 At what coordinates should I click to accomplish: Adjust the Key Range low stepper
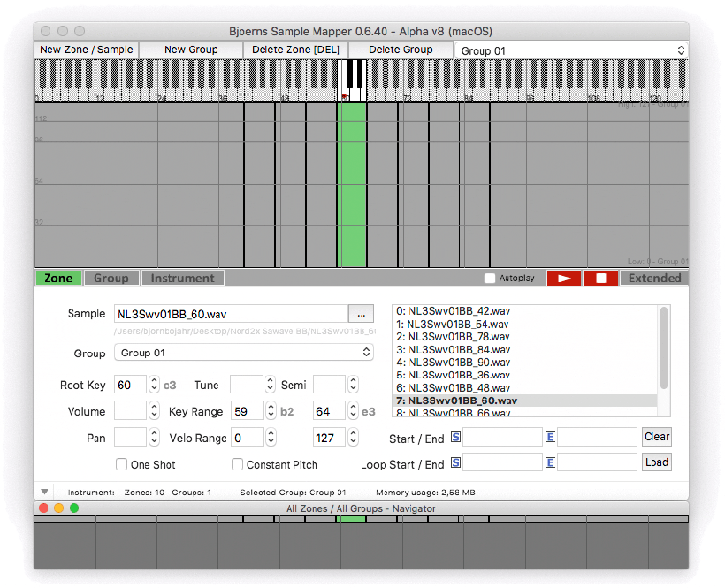click(271, 410)
